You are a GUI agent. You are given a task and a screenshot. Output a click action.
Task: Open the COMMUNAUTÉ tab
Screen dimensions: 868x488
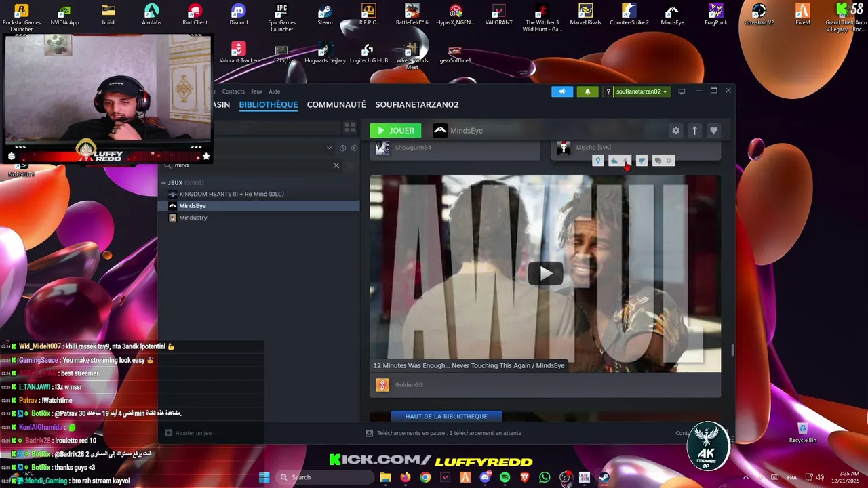[336, 104]
